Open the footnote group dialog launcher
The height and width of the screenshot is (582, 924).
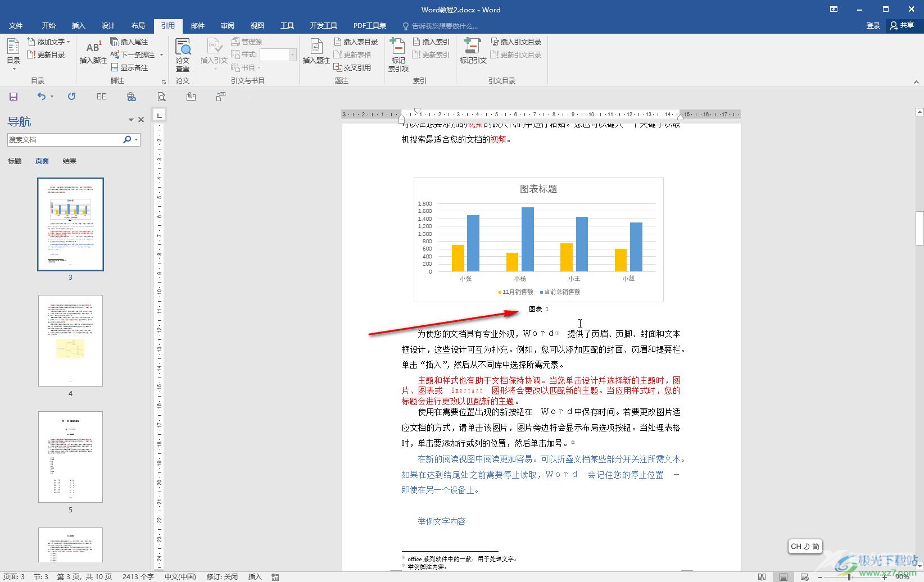(x=164, y=82)
